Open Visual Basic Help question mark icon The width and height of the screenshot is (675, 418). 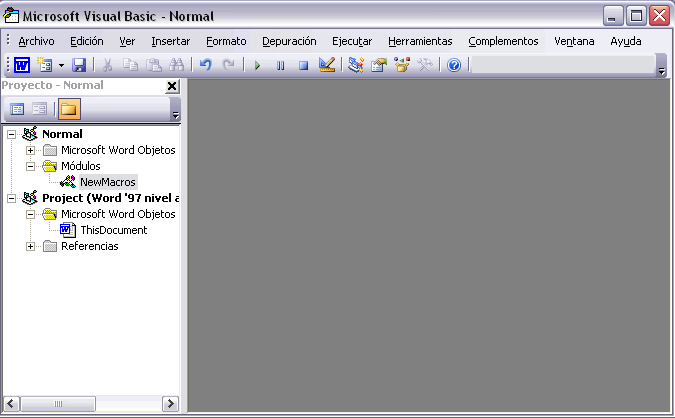coord(454,65)
